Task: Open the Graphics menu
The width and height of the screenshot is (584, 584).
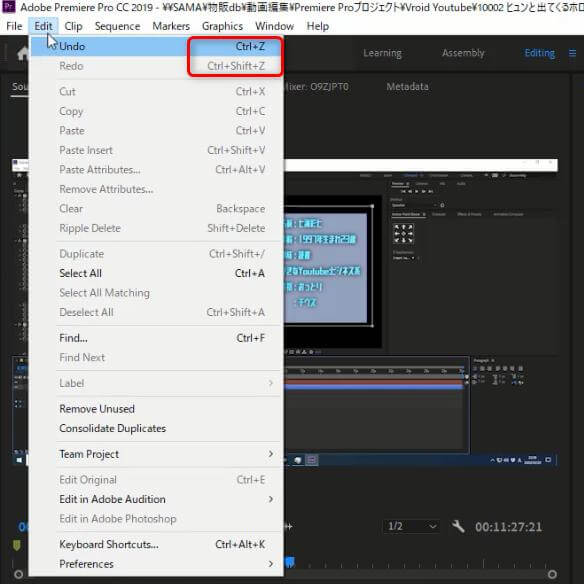Action: coord(222,26)
